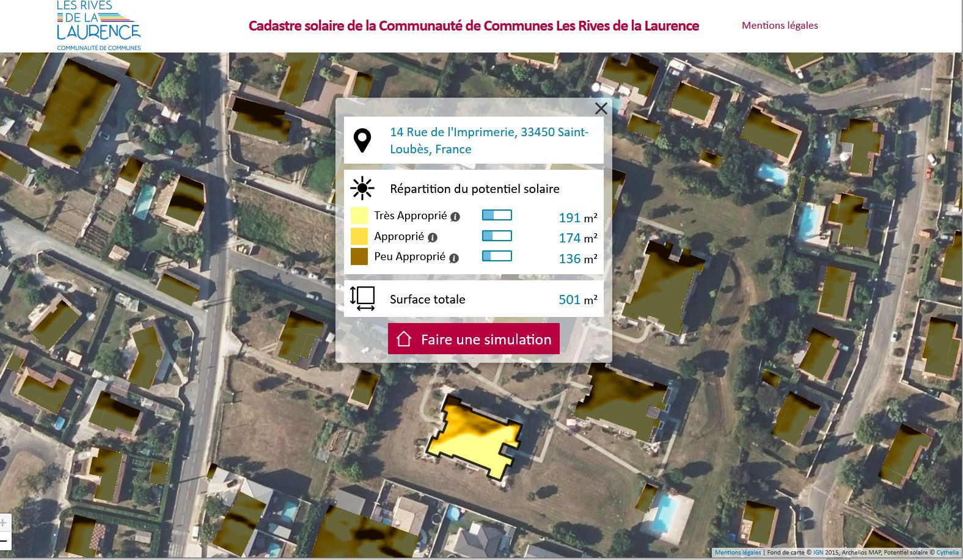Click the Approprié proportion bar
Screen dimensions: 963x560
tap(497, 236)
